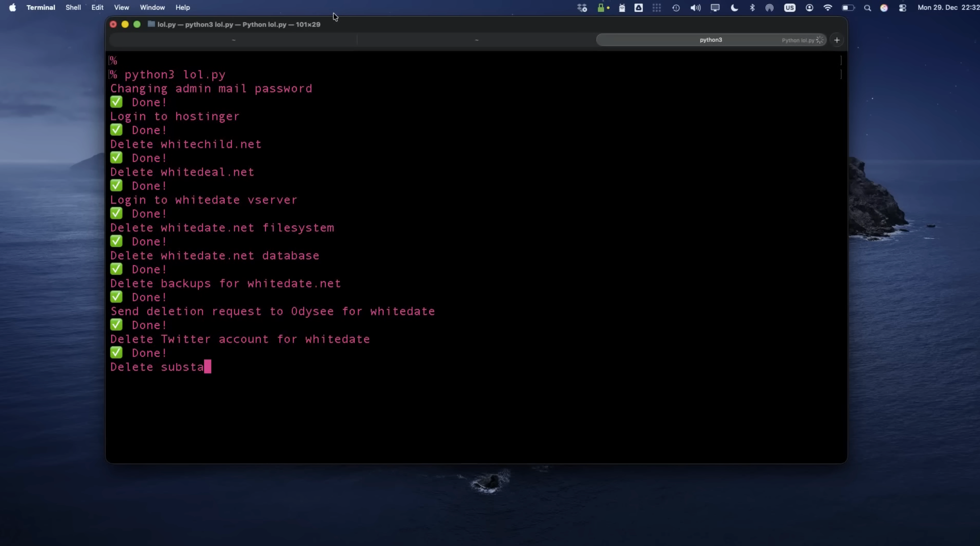This screenshot has width=980, height=546.
Task: Expand the battery status menu
Action: click(x=848, y=8)
